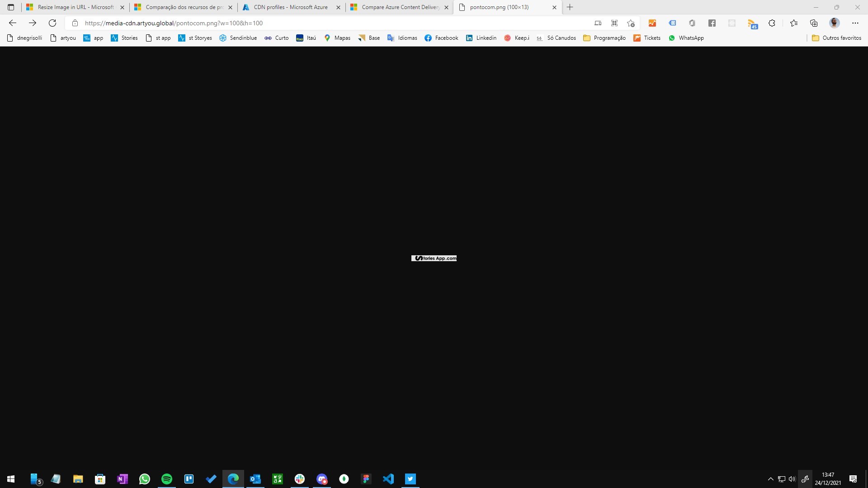Open the Facebook bookmark
The width and height of the screenshot is (868, 488).
(x=441, y=38)
